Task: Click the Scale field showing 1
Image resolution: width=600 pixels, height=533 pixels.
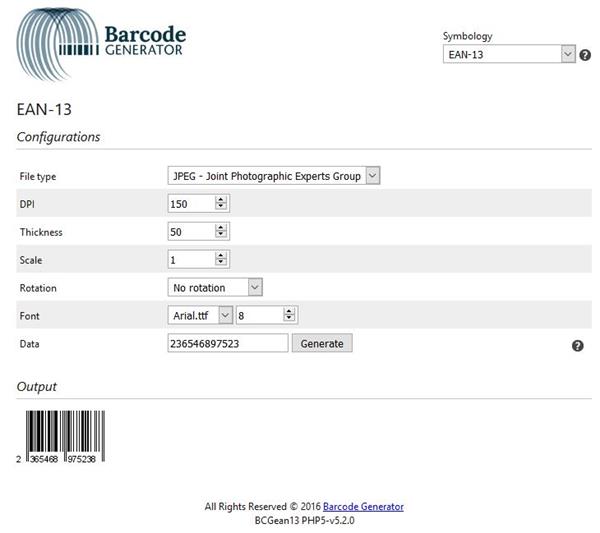Action: click(x=199, y=259)
